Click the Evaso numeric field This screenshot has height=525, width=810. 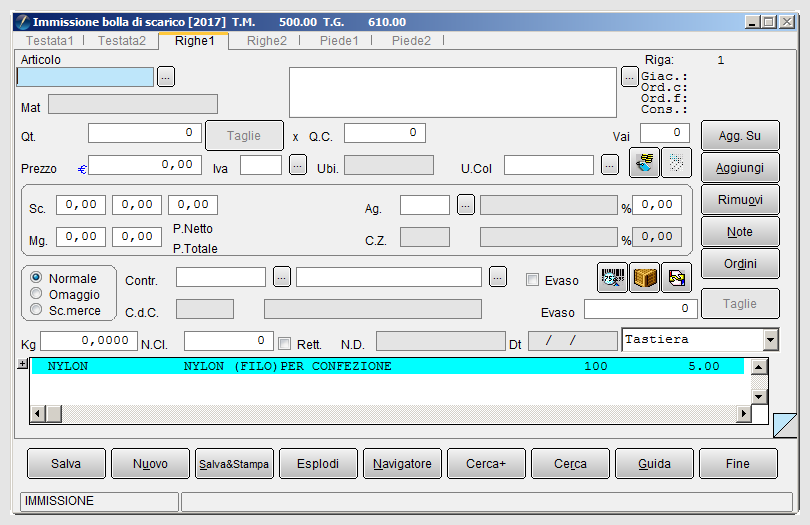coord(641,309)
